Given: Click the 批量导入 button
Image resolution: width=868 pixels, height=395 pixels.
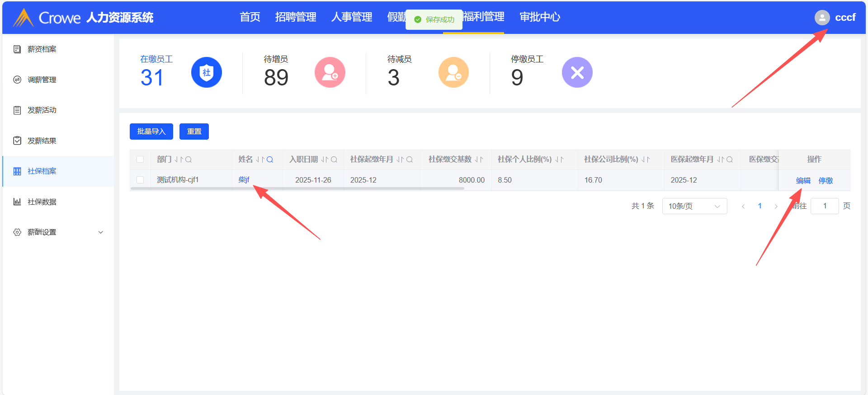Looking at the screenshot, I should click(151, 132).
